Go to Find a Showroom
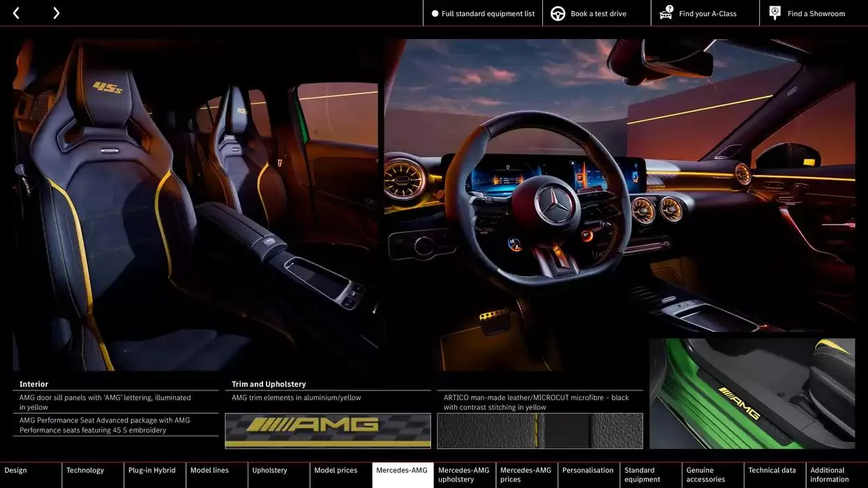This screenshot has height=488, width=868. [816, 13]
